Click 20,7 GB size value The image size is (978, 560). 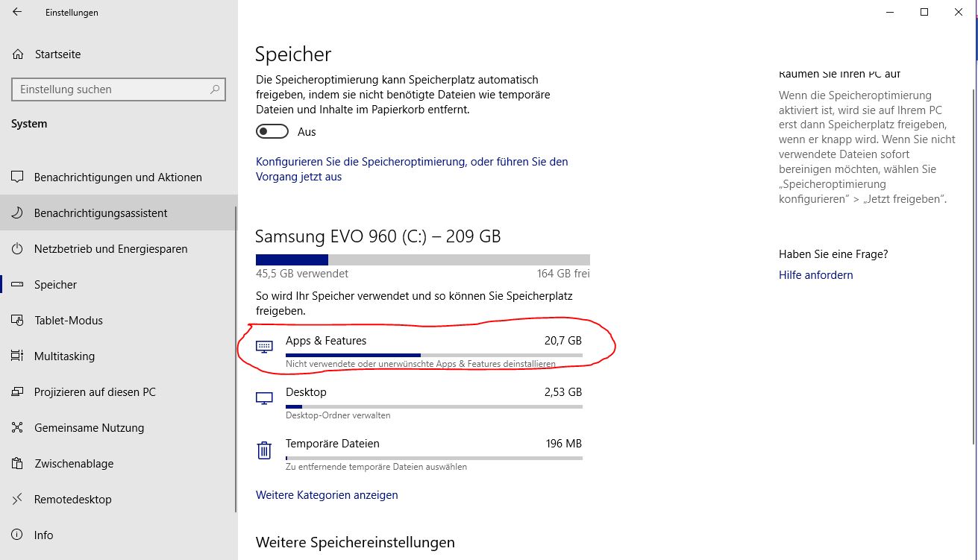563,341
